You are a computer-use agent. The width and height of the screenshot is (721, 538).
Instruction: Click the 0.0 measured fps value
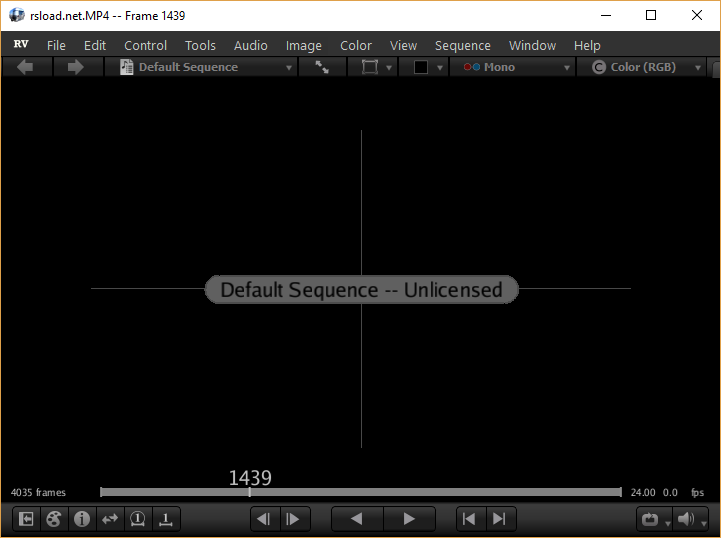coord(670,492)
